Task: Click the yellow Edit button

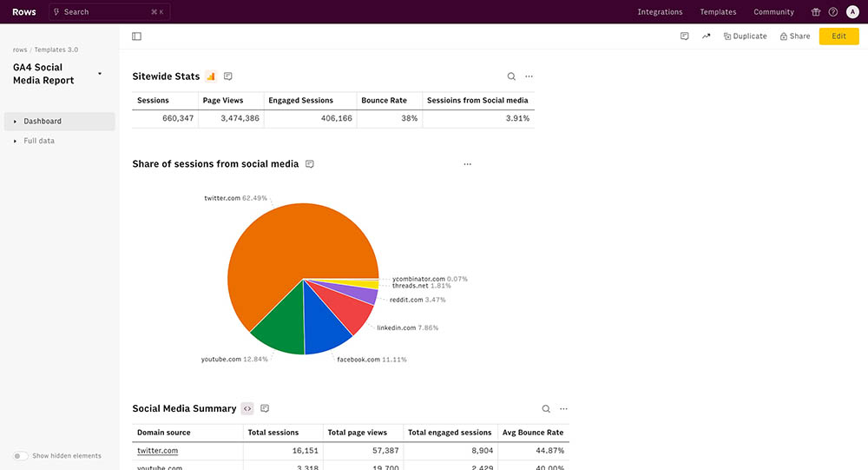Action: coord(838,36)
